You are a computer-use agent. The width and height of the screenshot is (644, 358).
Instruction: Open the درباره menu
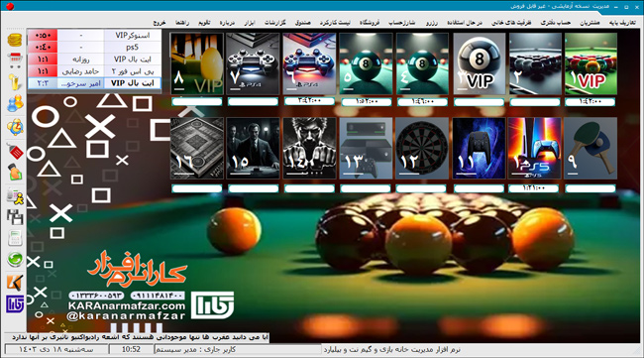click(x=227, y=23)
